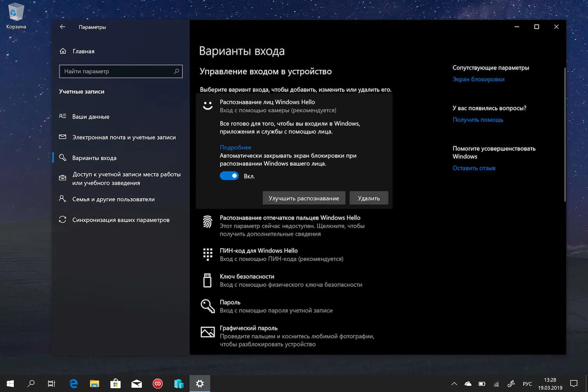Click the fingerprint recognition icon

[207, 222]
